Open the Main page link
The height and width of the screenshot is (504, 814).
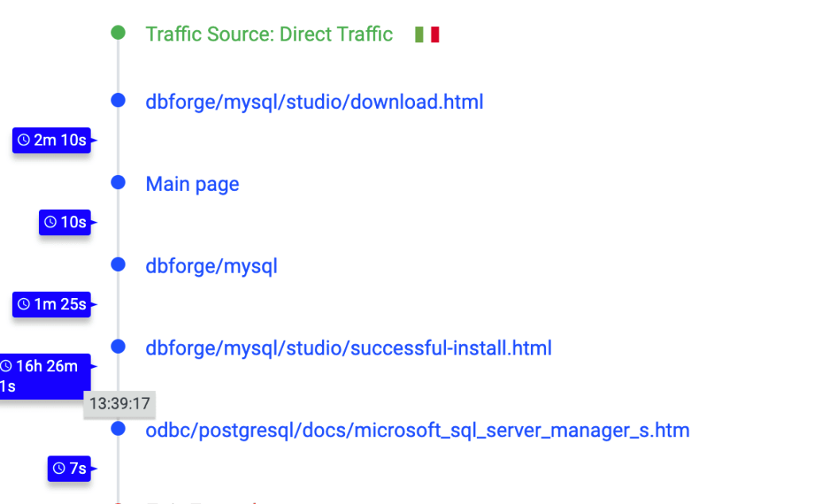pos(192,184)
